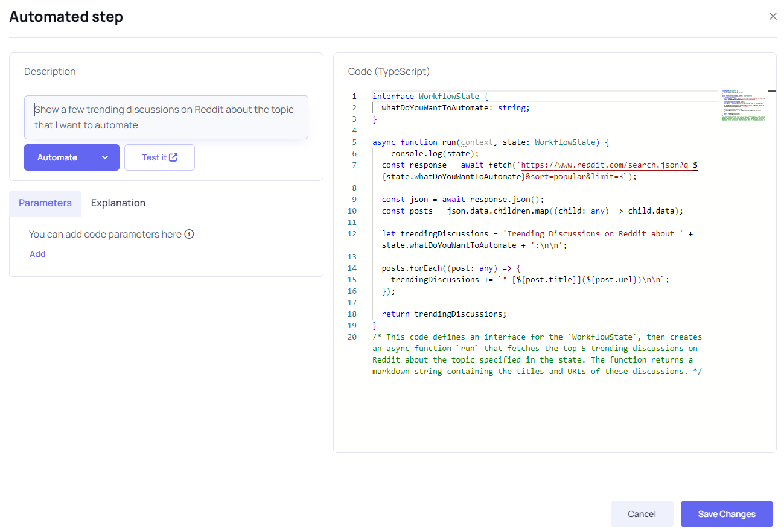Viewport: 784px width, 532px height.
Task: Click the Automate button
Action: (x=72, y=157)
